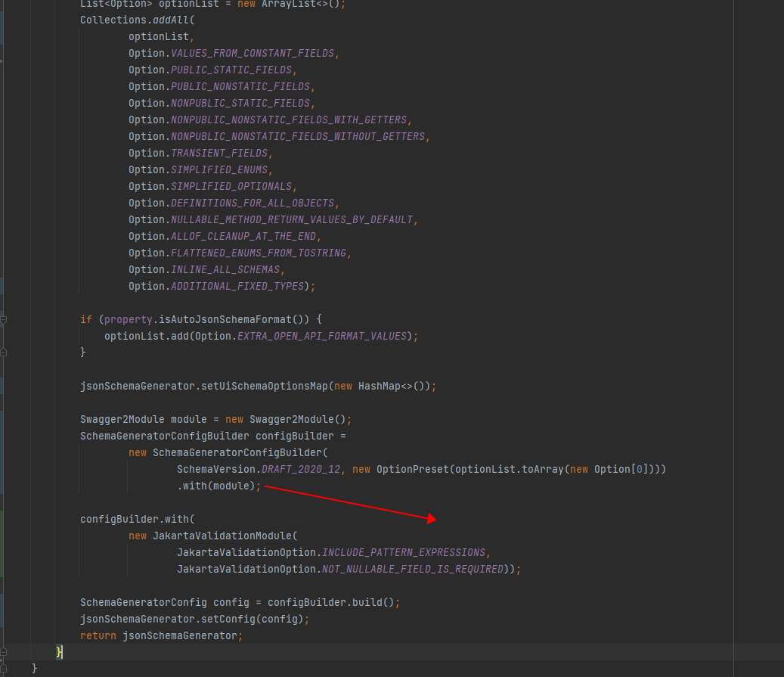Click VALUES_FROM_CONSTANT_FIELDS constant
This screenshot has height=677, width=784.
click(x=253, y=53)
